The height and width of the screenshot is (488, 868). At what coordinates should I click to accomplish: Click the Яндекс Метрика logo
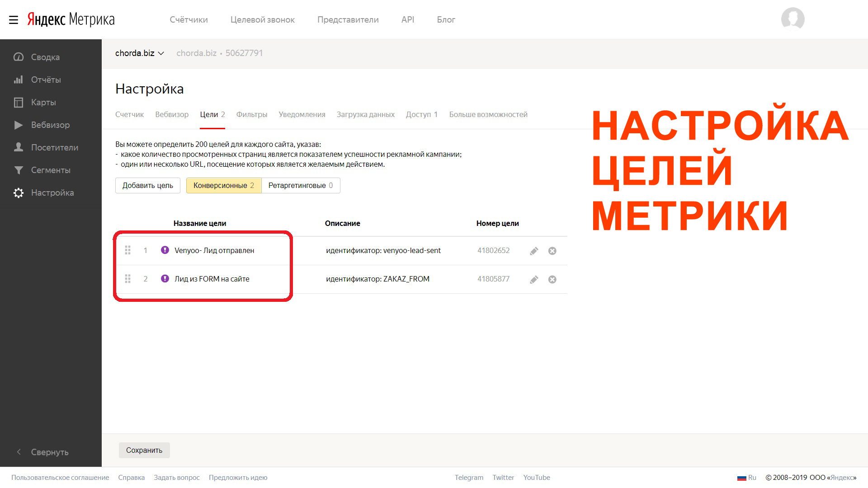(x=71, y=19)
